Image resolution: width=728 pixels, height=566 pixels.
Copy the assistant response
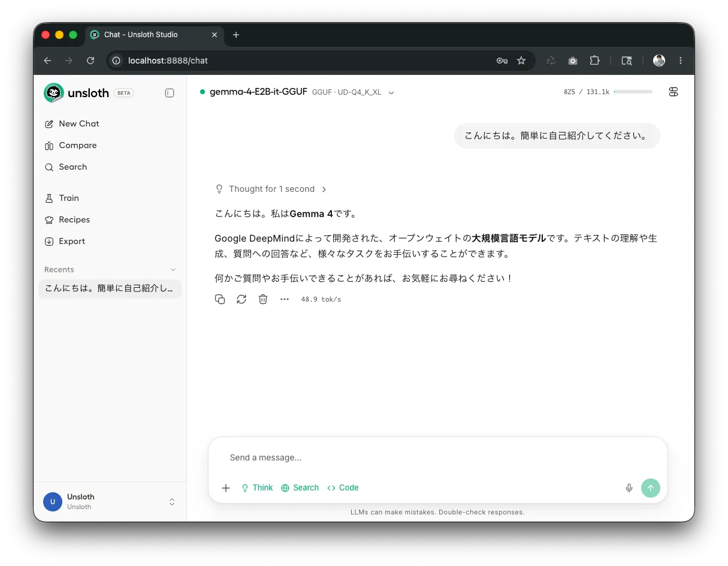(x=220, y=299)
